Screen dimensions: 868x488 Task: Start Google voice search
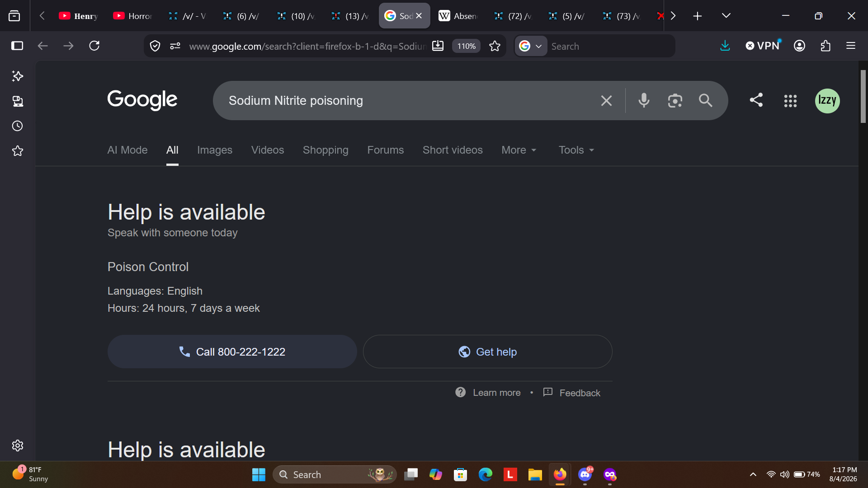pyautogui.click(x=644, y=100)
